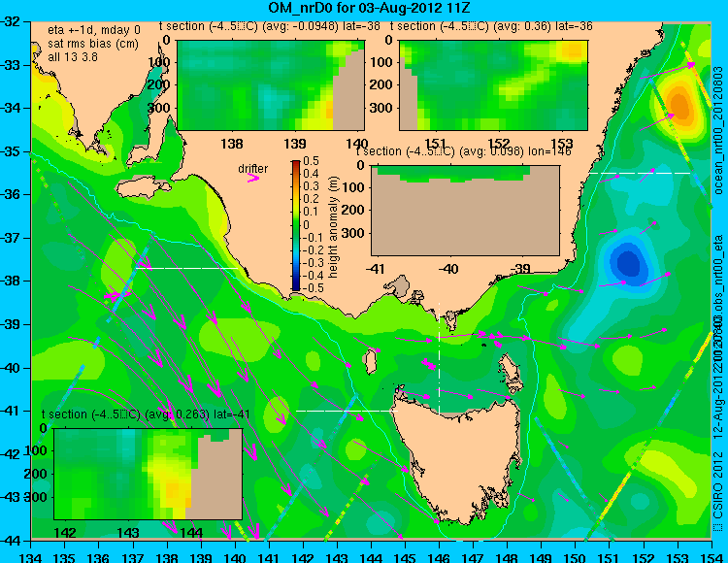Click the 'all 13 3.8' statistics line
728x563 pixels.
pos(73,56)
